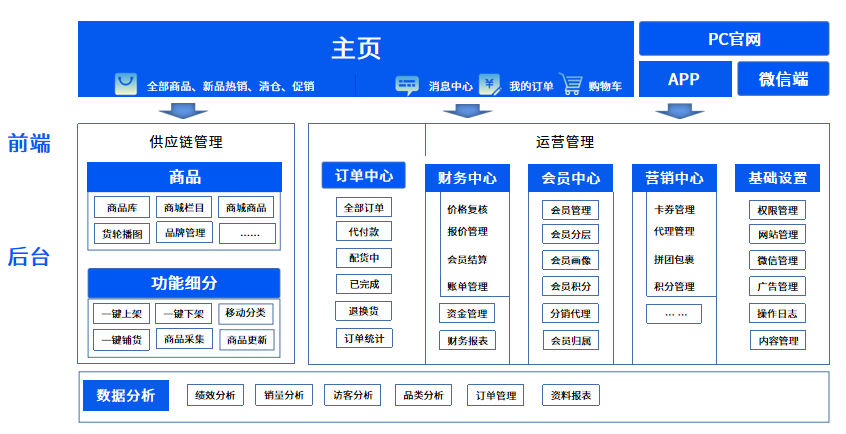Open the 会员管理 box
Viewport: 846px width, 434px height.
(x=570, y=210)
